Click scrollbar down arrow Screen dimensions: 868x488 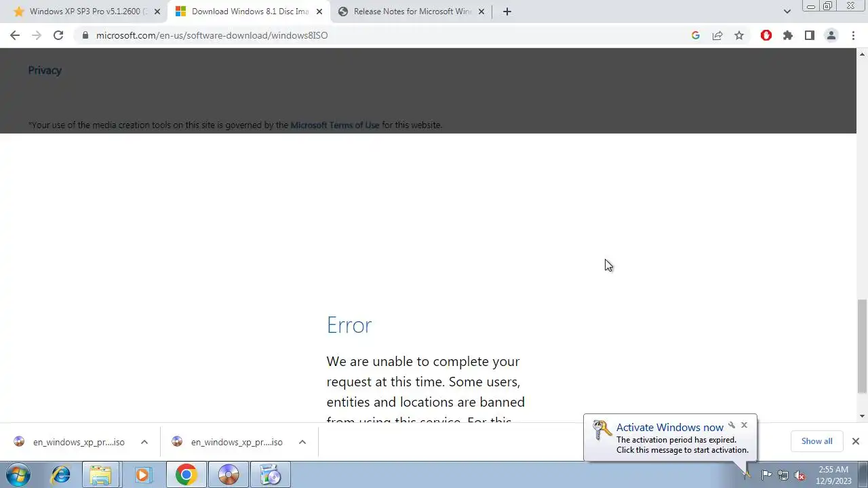(862, 416)
